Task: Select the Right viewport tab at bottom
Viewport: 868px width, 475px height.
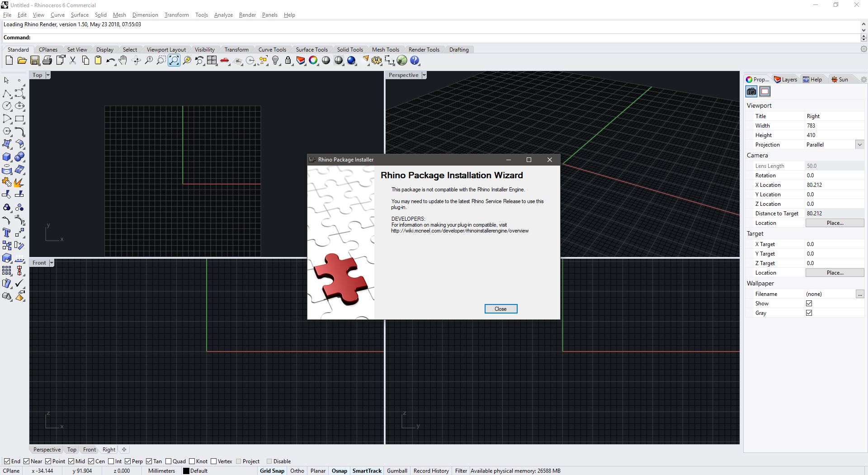Action: [x=109, y=450]
